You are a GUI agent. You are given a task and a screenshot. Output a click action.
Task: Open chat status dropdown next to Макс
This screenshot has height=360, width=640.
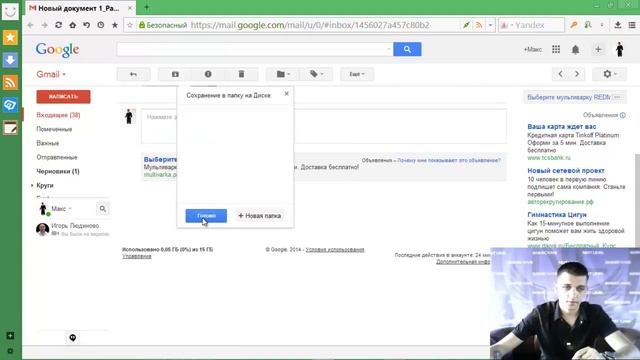(70, 209)
